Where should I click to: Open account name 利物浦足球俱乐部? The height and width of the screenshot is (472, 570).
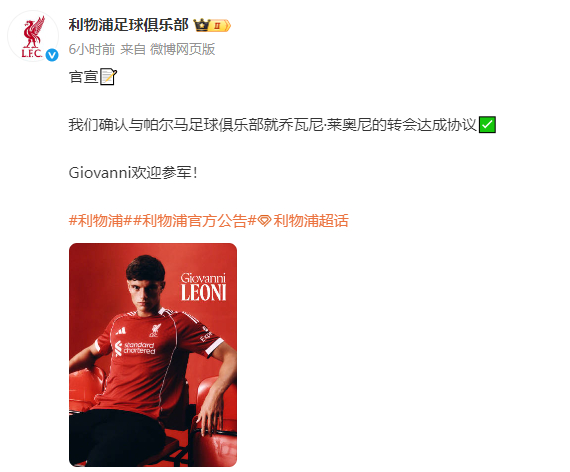(129, 25)
